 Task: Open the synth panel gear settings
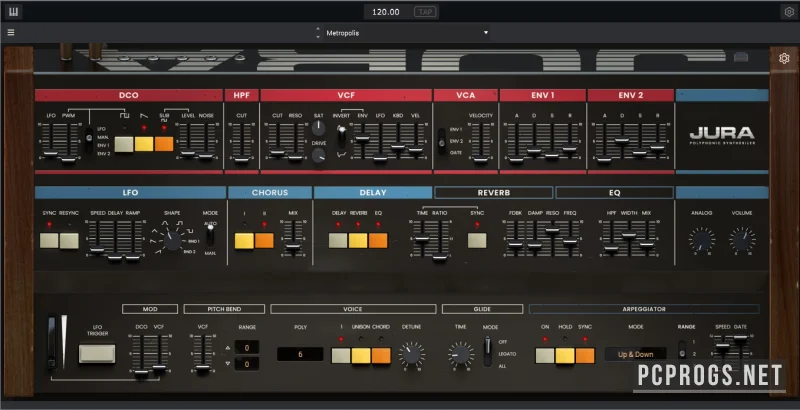(784, 58)
